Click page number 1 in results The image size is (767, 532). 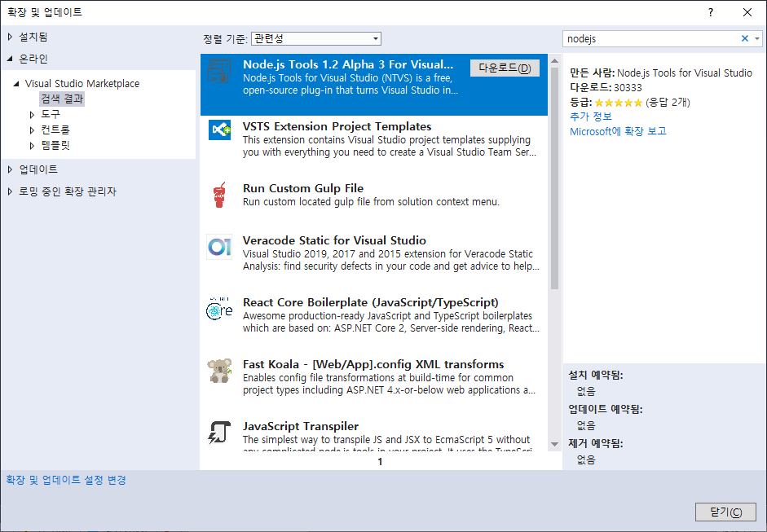(380, 462)
